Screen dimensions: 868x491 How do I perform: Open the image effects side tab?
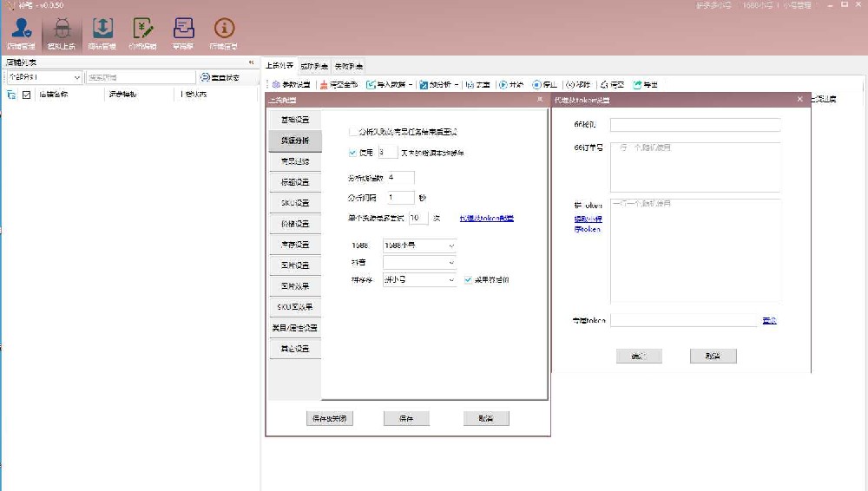coord(295,286)
